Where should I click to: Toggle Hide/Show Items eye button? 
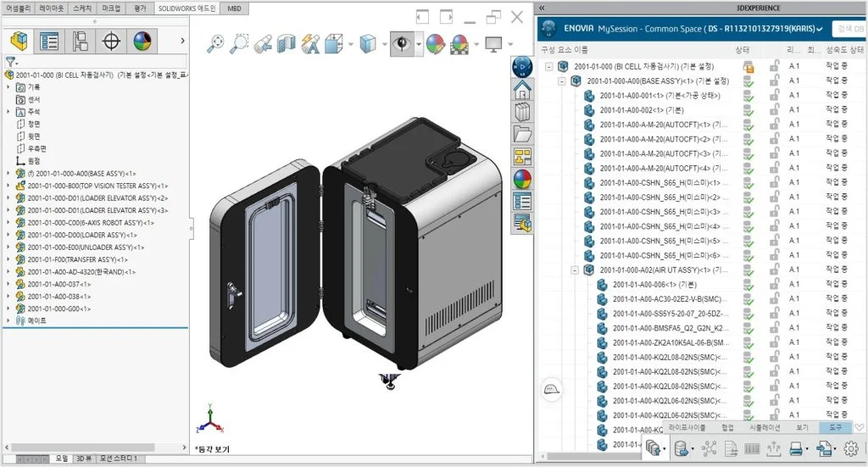[401, 43]
